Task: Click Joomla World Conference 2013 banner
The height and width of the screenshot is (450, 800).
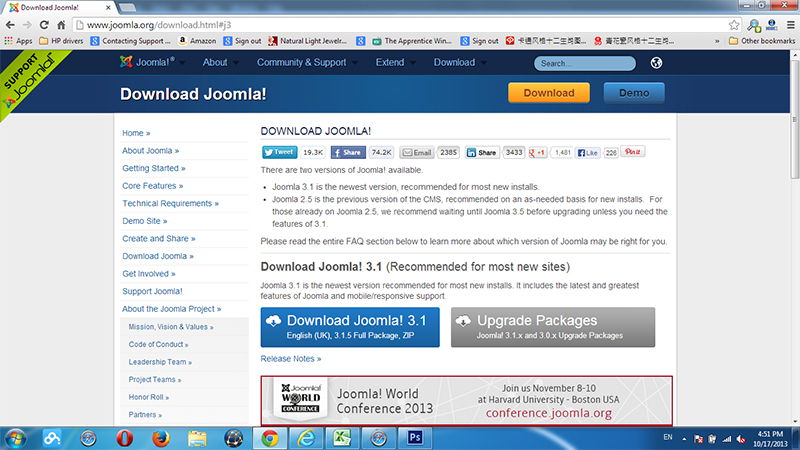Action: click(x=466, y=401)
